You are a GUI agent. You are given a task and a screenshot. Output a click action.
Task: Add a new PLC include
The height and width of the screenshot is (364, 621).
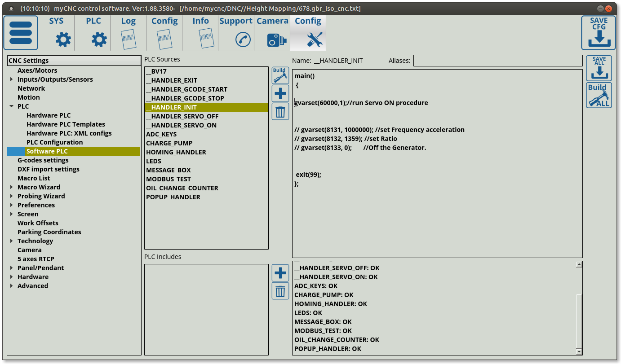[280, 273]
